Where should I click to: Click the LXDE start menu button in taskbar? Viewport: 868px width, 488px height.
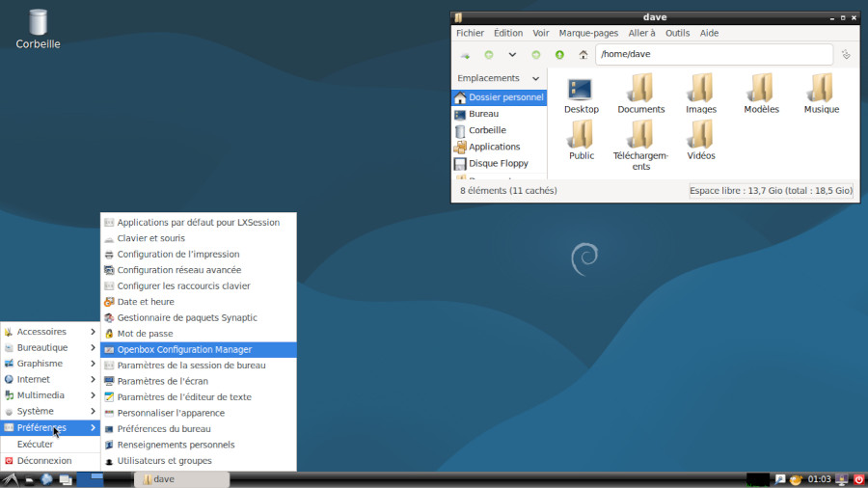[x=10, y=479]
